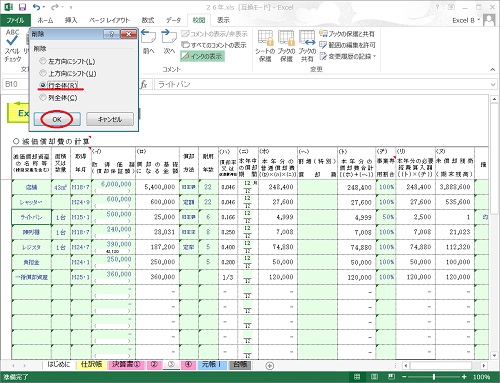
Task: Click the formula bar with ライトバン
Action: (x=322, y=85)
